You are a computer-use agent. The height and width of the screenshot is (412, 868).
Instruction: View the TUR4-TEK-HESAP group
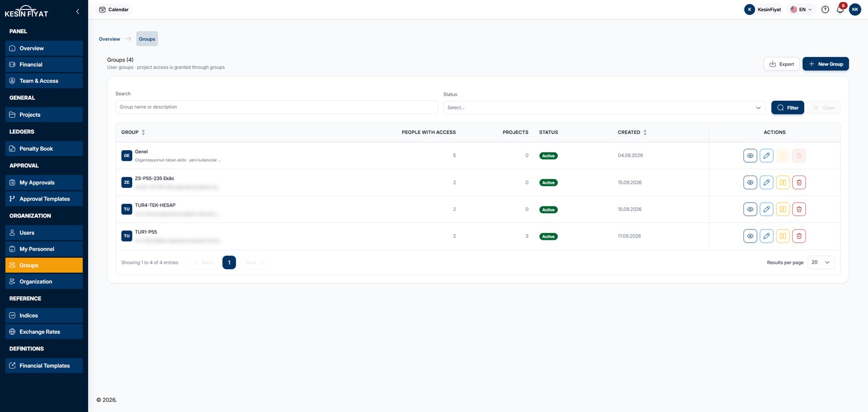coord(750,209)
